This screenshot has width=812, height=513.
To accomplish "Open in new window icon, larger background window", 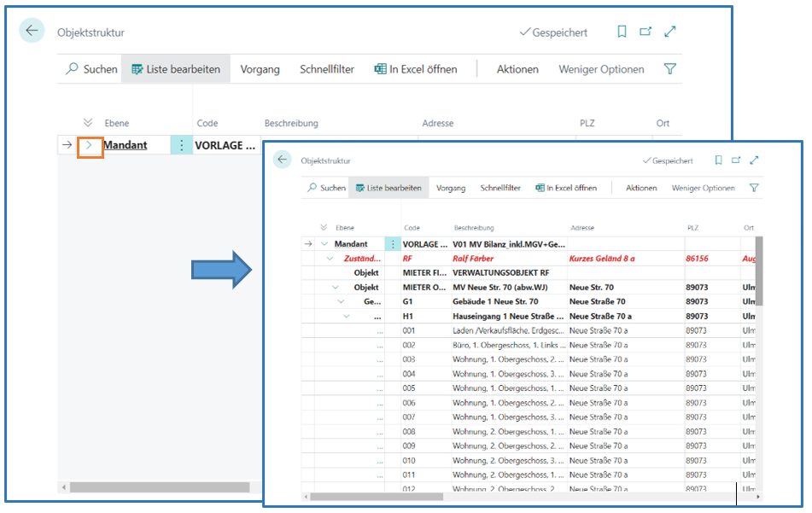I will [x=646, y=32].
